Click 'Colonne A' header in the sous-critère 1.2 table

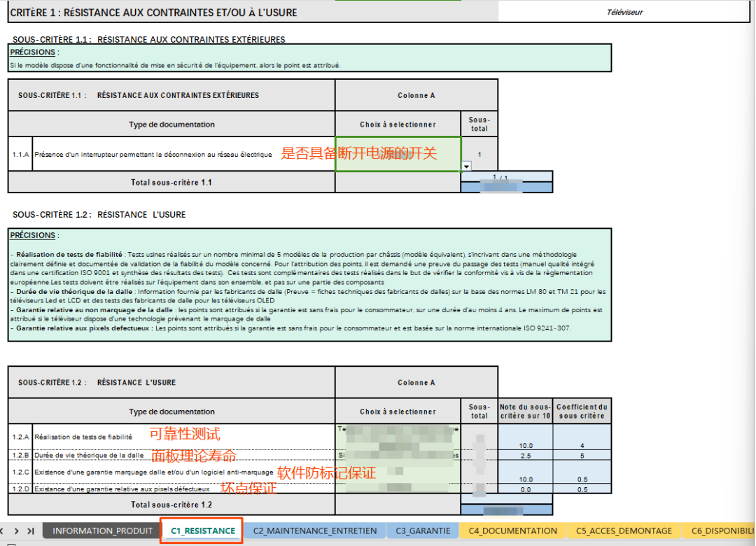[x=416, y=382]
